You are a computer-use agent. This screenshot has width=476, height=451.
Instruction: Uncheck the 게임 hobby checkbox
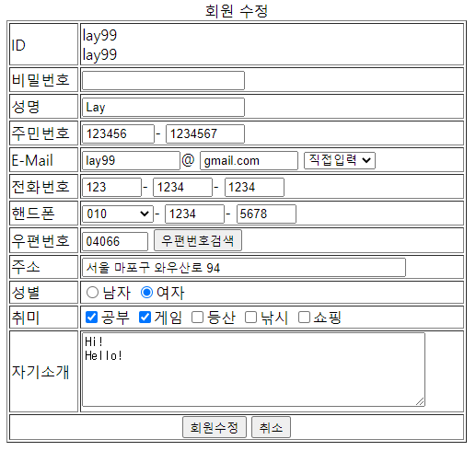coord(145,318)
